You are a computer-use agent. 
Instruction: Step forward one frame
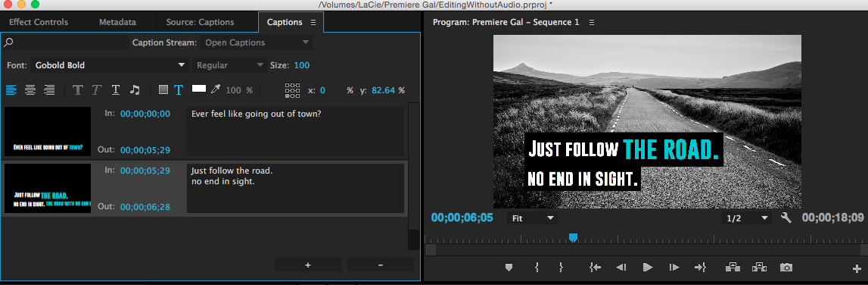click(x=674, y=268)
